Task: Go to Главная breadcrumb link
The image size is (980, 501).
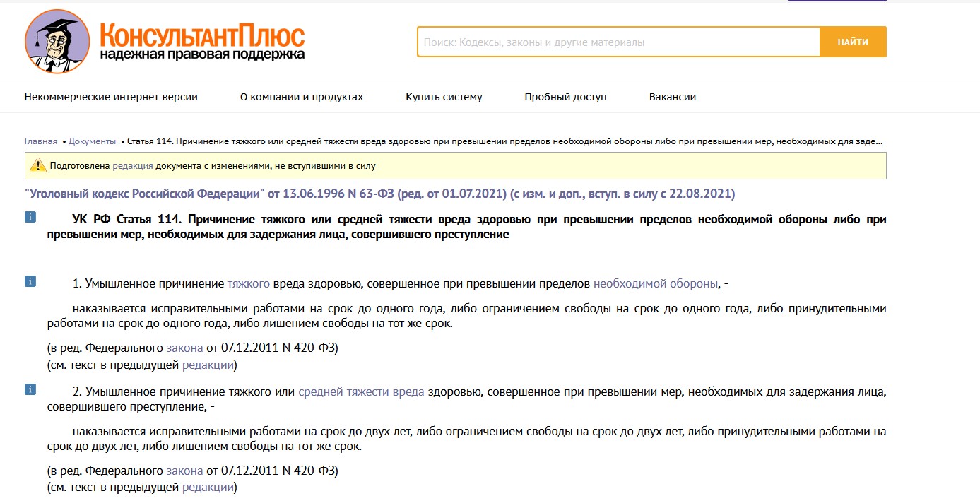Action: coord(41,141)
